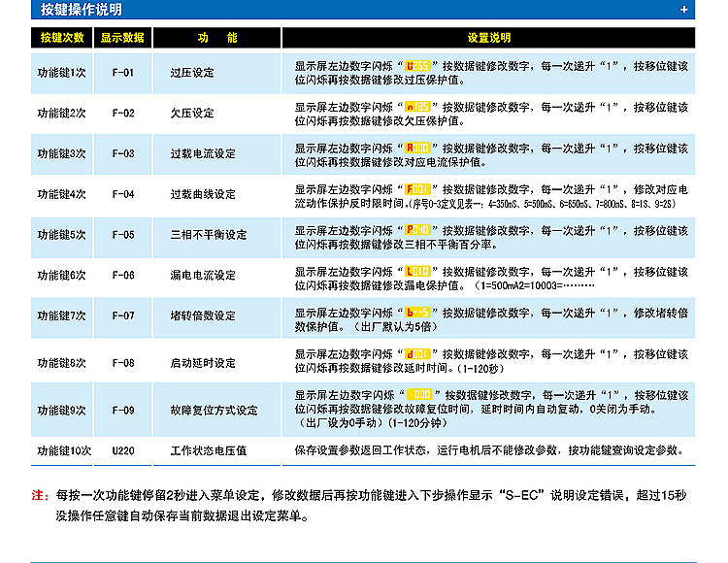Screen dimensions: 728x563
Task: Select the 按键次数 column header
Action: click(62, 38)
